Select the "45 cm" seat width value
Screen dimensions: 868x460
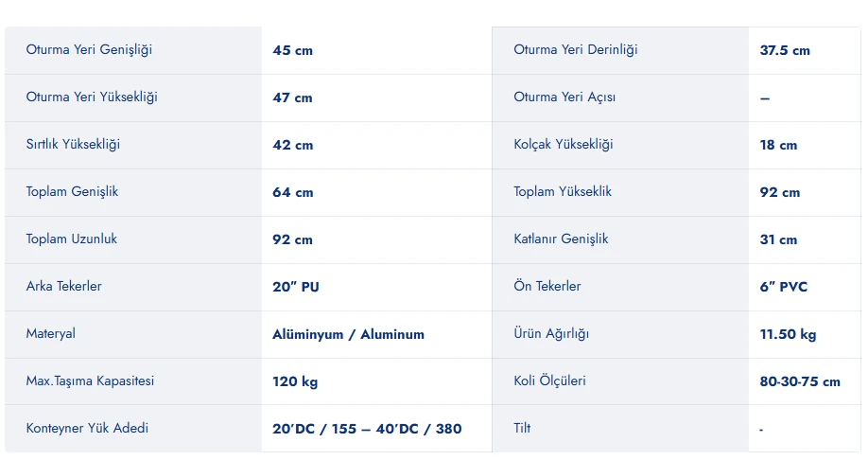pyautogui.click(x=292, y=50)
